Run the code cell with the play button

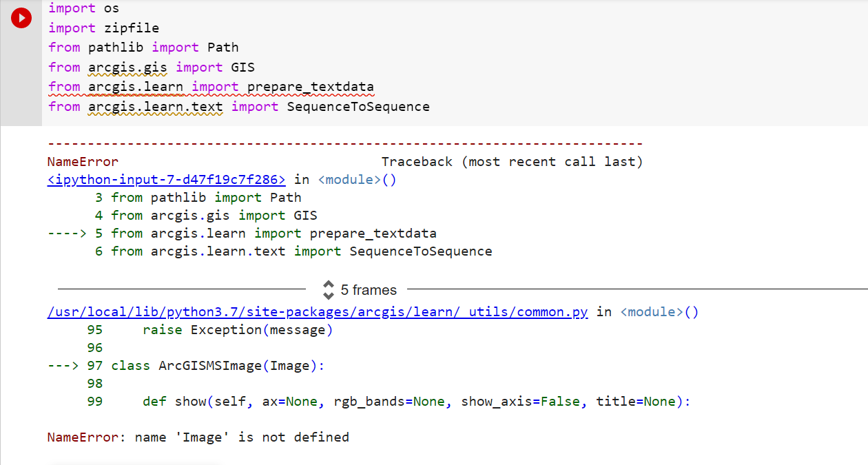tap(21, 18)
